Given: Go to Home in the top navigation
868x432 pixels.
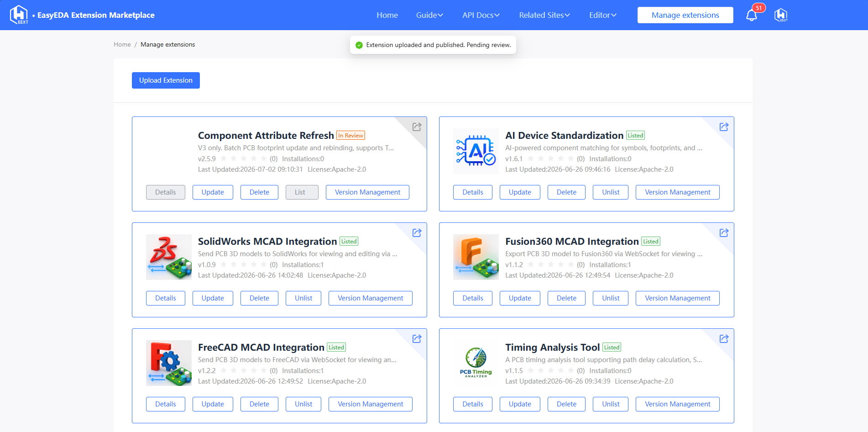Looking at the screenshot, I should coord(387,15).
